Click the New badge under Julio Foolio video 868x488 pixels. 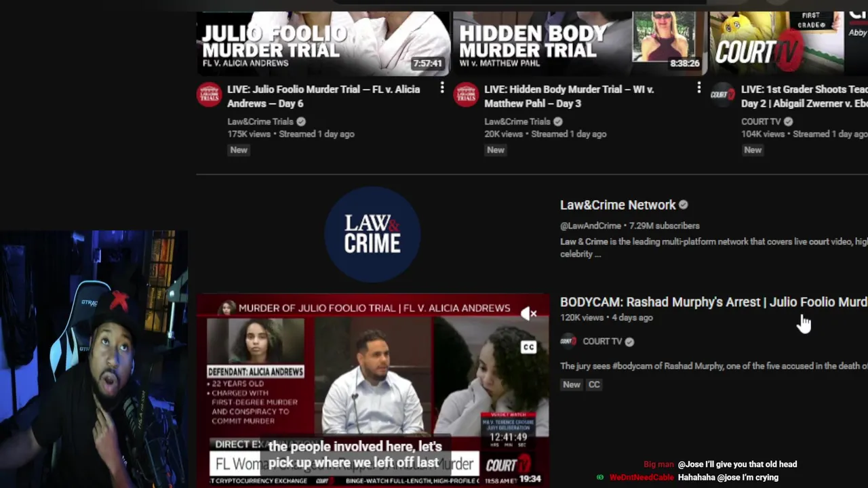[x=239, y=150]
